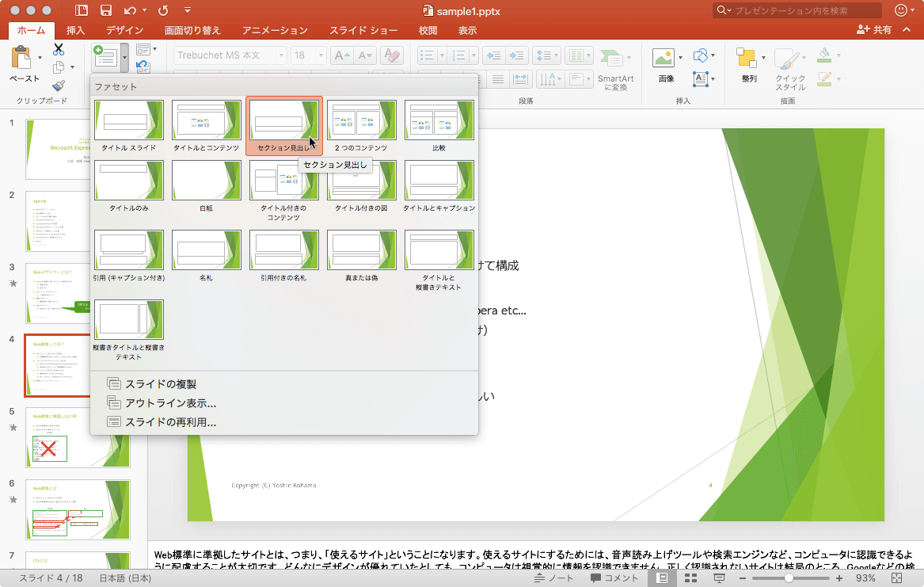Open the feedback smiley icon
This screenshot has width=924, height=587.
pyautogui.click(x=901, y=10)
